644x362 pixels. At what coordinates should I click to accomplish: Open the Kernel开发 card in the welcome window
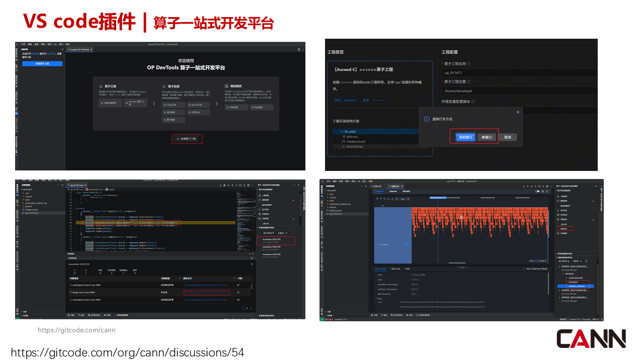pyautogui.click(x=199, y=105)
